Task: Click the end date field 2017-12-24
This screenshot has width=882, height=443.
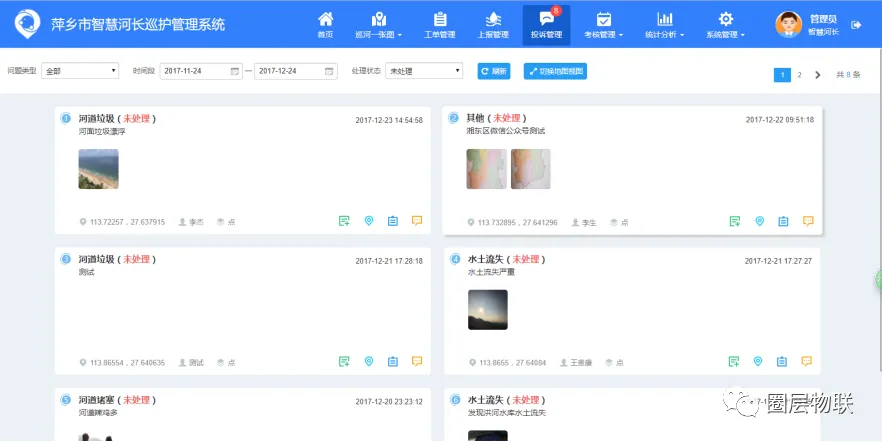Action: (296, 71)
